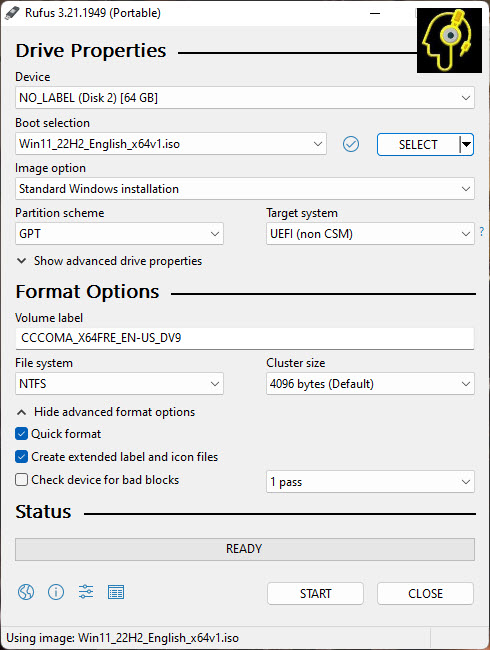This screenshot has width=490, height=650.
Task: Collapse Hide advanced format options
Action: point(106,412)
